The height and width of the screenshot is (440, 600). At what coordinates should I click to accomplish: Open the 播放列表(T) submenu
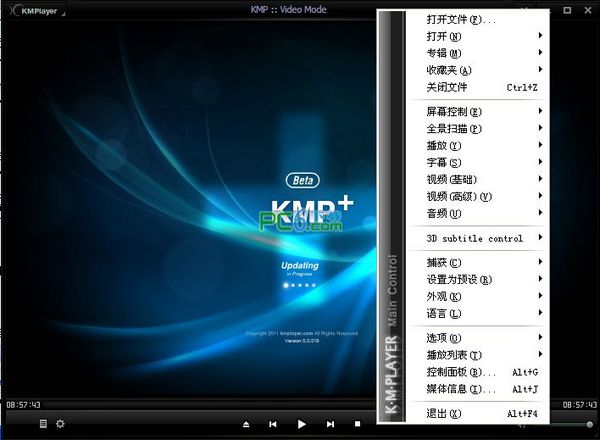[x=478, y=355]
